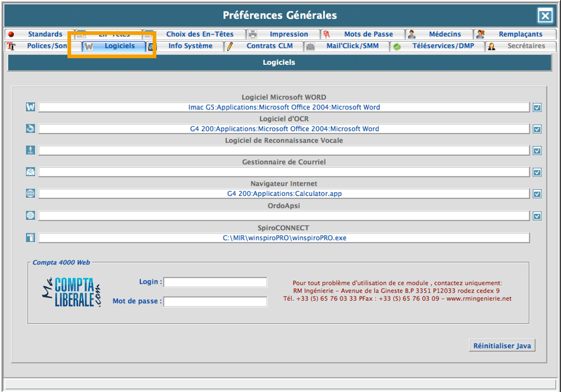Select the Téléservices/DMP tab
Image resolution: width=561 pixels, height=392 pixels.
pyautogui.click(x=443, y=46)
